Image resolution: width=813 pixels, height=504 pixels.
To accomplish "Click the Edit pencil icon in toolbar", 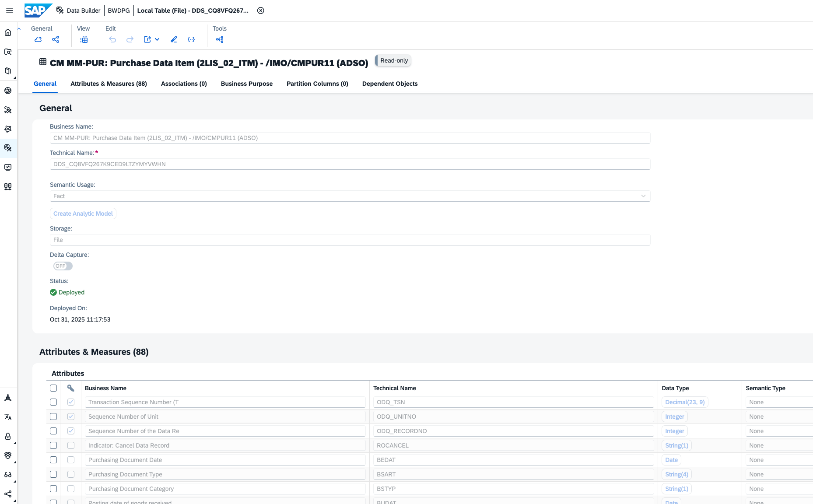I will pos(174,39).
